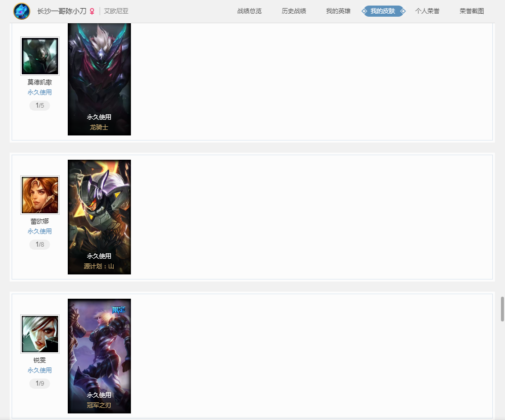Select the 我的皮肤 tab
This screenshot has width=505, height=420.
(x=383, y=11)
